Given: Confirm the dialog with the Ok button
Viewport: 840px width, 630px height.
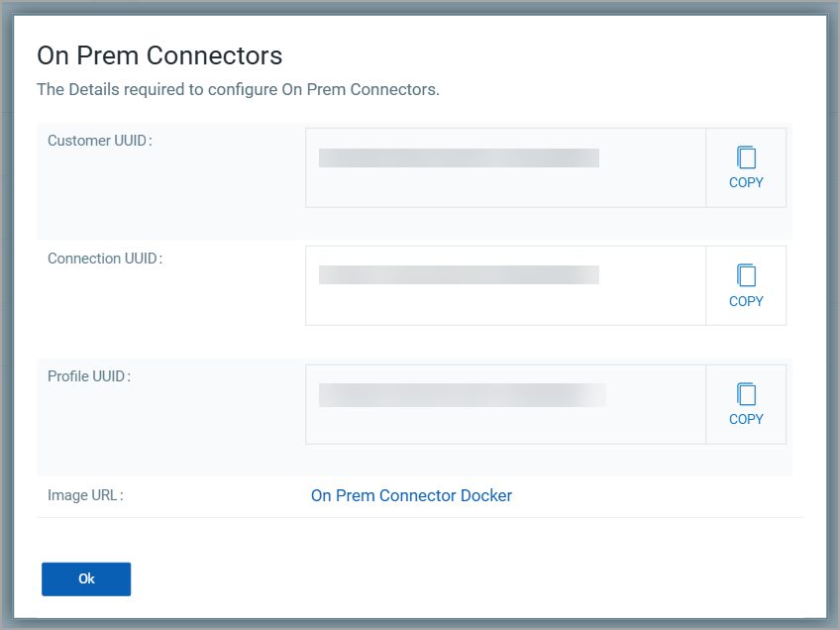Looking at the screenshot, I should pyautogui.click(x=86, y=579).
